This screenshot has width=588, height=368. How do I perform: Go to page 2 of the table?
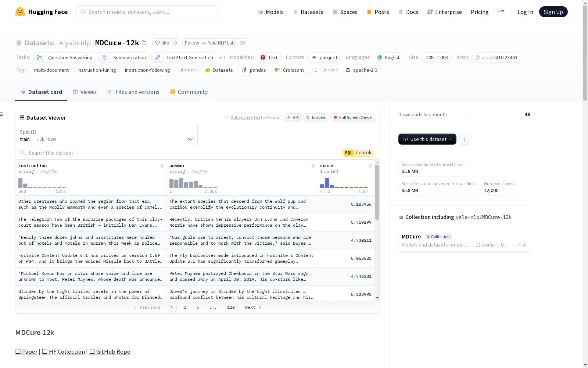coord(184,307)
